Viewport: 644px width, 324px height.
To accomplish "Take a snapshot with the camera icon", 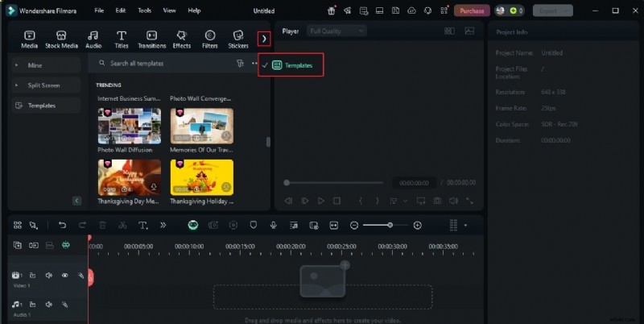I will (437, 201).
